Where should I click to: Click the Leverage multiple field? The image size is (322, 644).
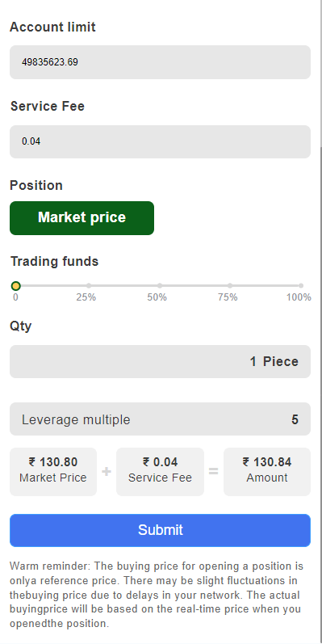pos(160,419)
